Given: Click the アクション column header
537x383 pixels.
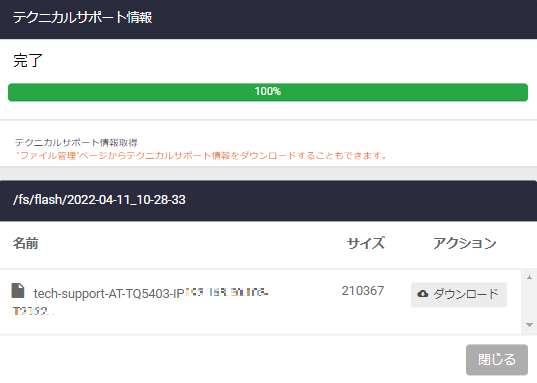Looking at the screenshot, I should coord(464,243).
